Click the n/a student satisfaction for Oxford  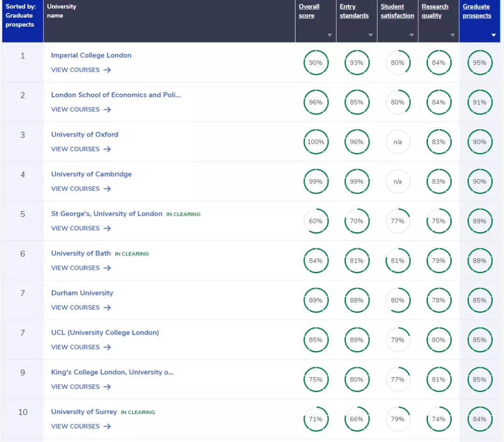tap(398, 142)
